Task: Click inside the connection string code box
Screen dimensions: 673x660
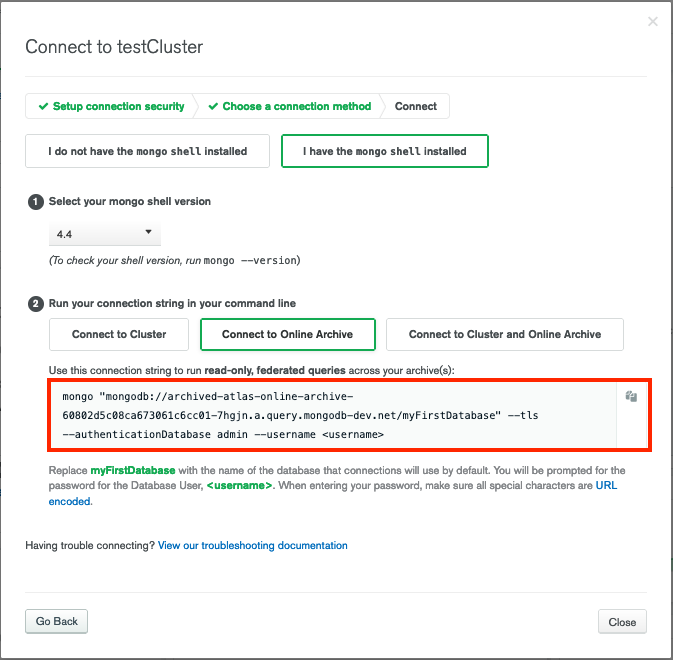Action: point(333,415)
